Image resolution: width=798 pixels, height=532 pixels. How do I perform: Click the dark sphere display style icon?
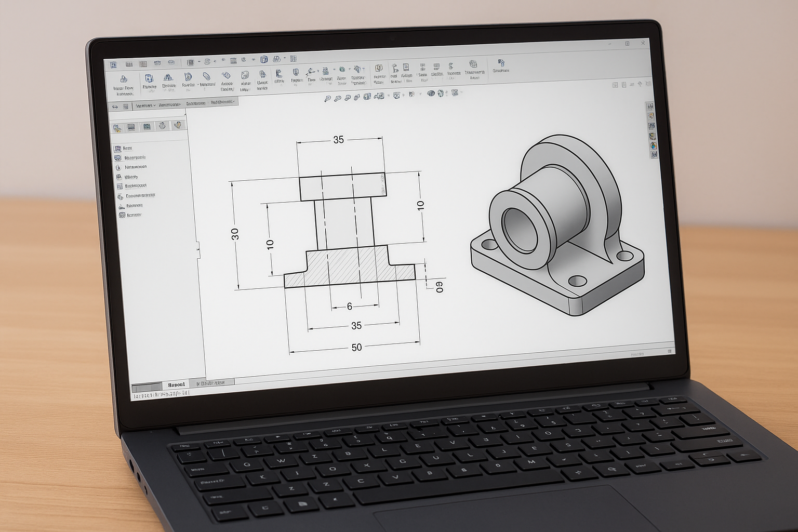(431, 94)
